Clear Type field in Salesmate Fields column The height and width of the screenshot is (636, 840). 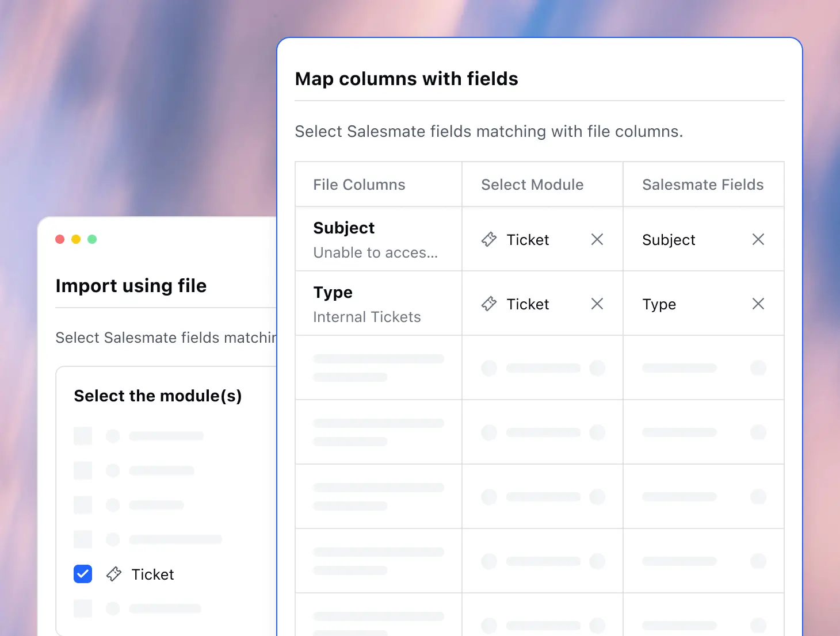pos(758,304)
